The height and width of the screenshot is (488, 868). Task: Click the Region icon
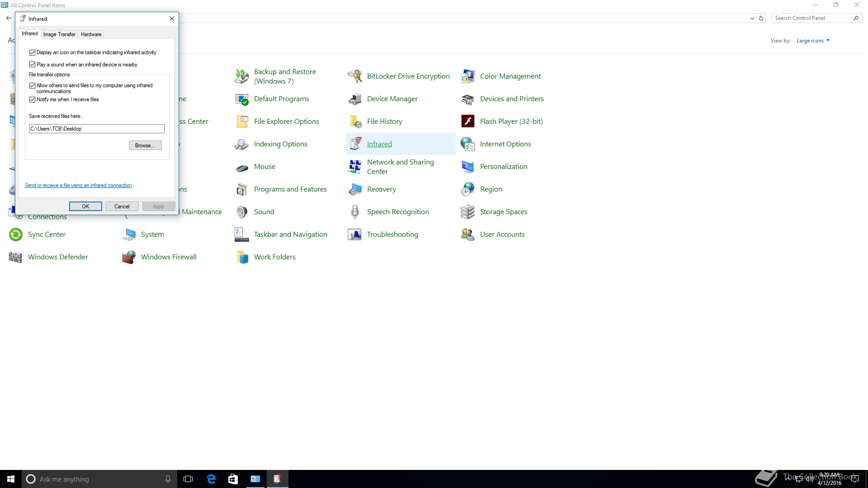468,189
